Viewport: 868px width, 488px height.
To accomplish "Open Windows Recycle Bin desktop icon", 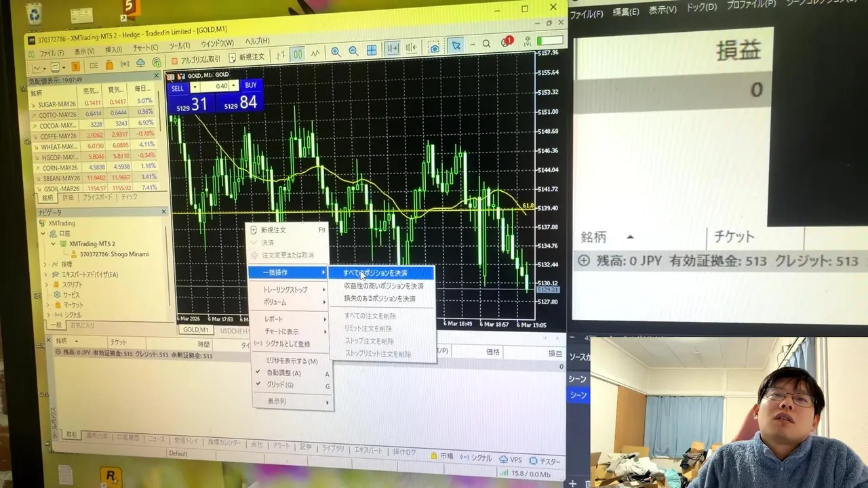I will click(33, 12).
